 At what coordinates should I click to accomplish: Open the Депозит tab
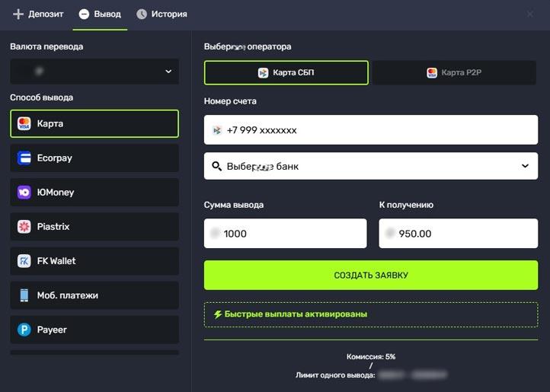coord(38,14)
